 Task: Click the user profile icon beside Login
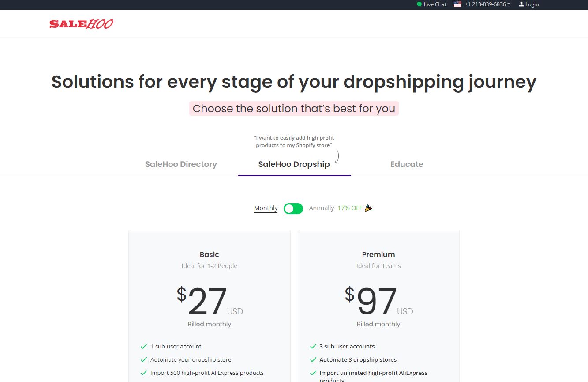click(521, 4)
